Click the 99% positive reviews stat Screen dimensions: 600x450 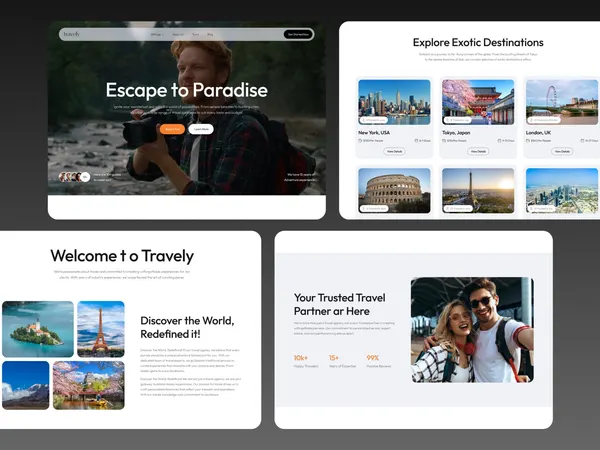tap(379, 361)
